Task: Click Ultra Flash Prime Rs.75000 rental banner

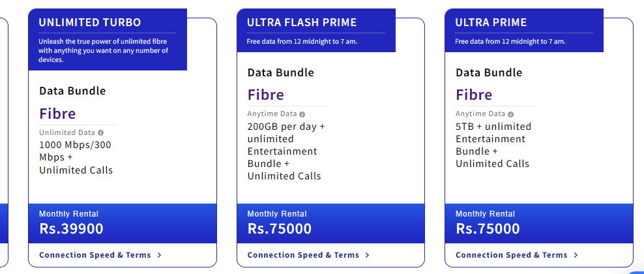Action: 330,224
